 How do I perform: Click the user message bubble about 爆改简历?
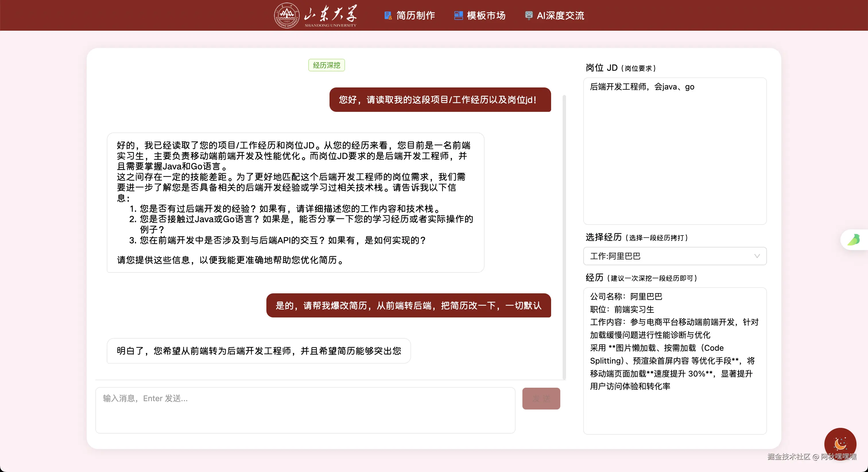(408, 305)
